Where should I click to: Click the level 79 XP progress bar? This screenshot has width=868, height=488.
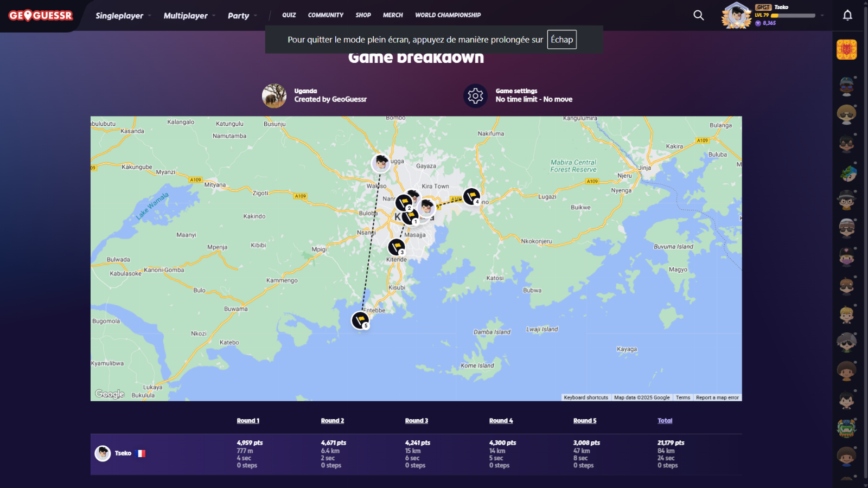click(793, 16)
